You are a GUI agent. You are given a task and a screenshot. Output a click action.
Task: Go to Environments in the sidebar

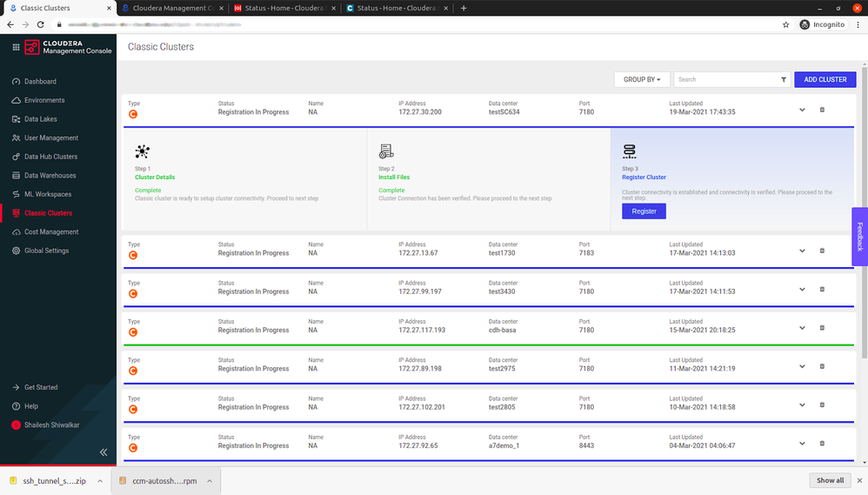pos(44,100)
